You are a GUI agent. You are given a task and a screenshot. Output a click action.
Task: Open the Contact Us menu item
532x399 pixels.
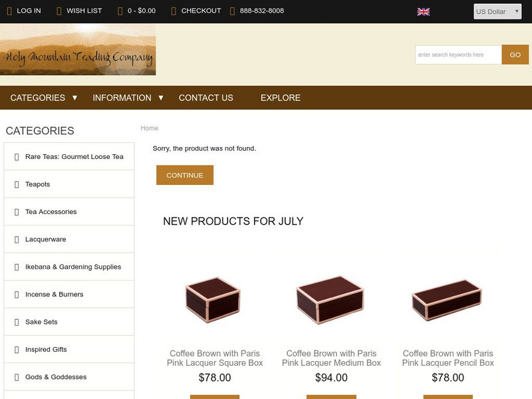click(206, 98)
